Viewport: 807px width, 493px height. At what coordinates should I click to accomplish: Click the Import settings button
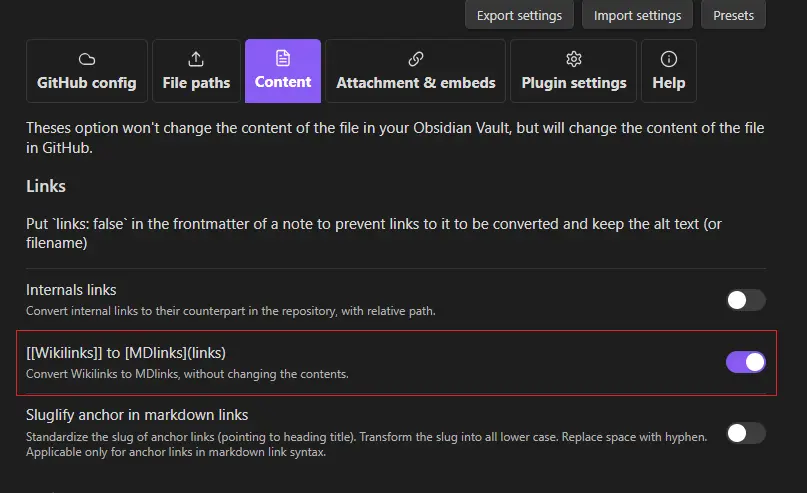pos(637,15)
